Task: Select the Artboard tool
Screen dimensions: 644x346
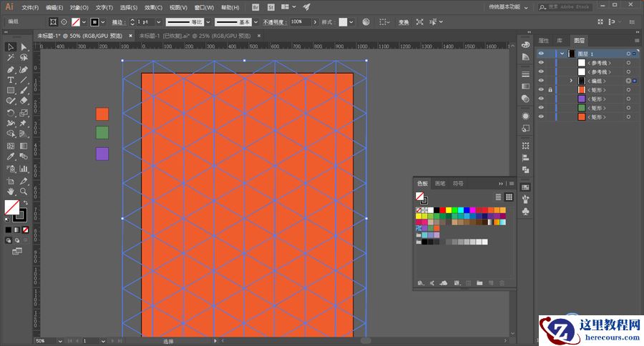Action: click(x=11, y=181)
